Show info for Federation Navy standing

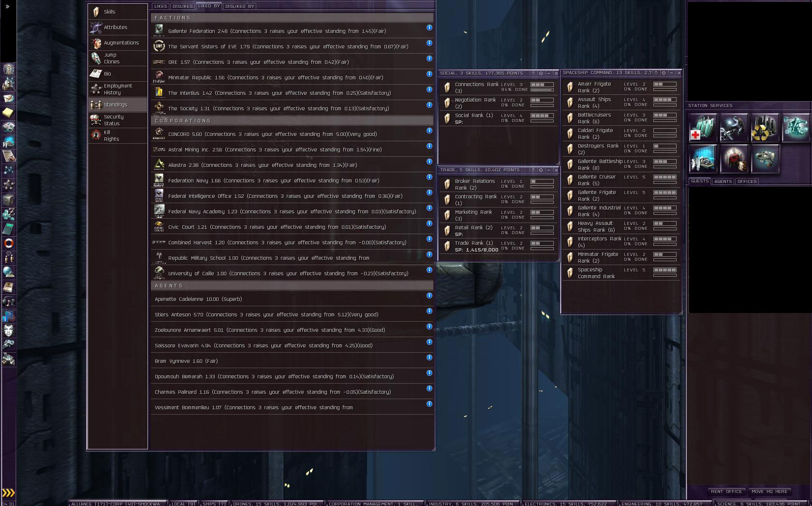click(x=429, y=177)
